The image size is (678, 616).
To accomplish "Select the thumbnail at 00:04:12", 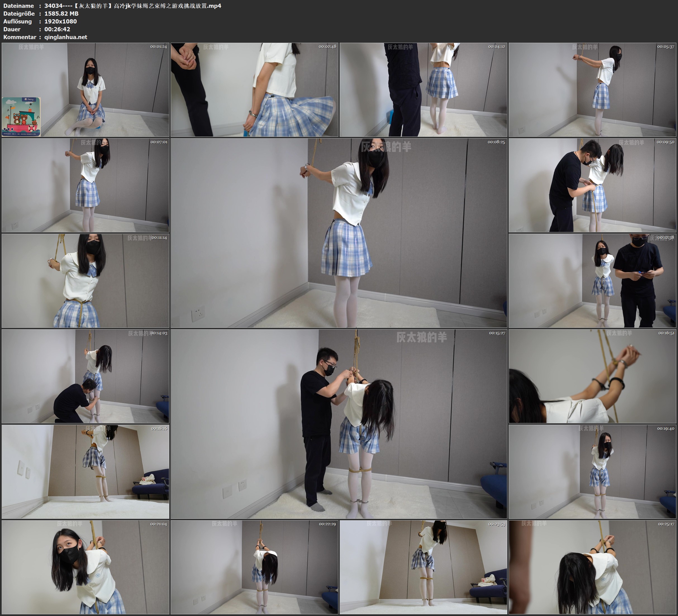I will [x=423, y=90].
